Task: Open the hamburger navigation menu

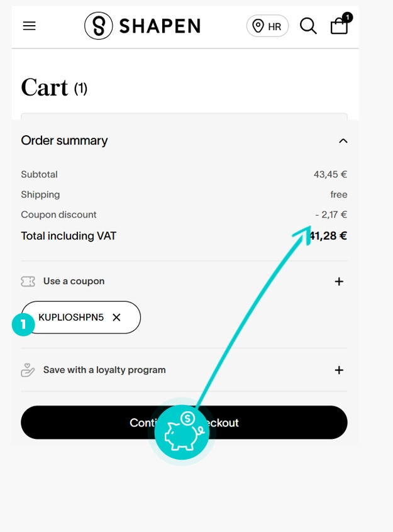Action: tap(29, 26)
